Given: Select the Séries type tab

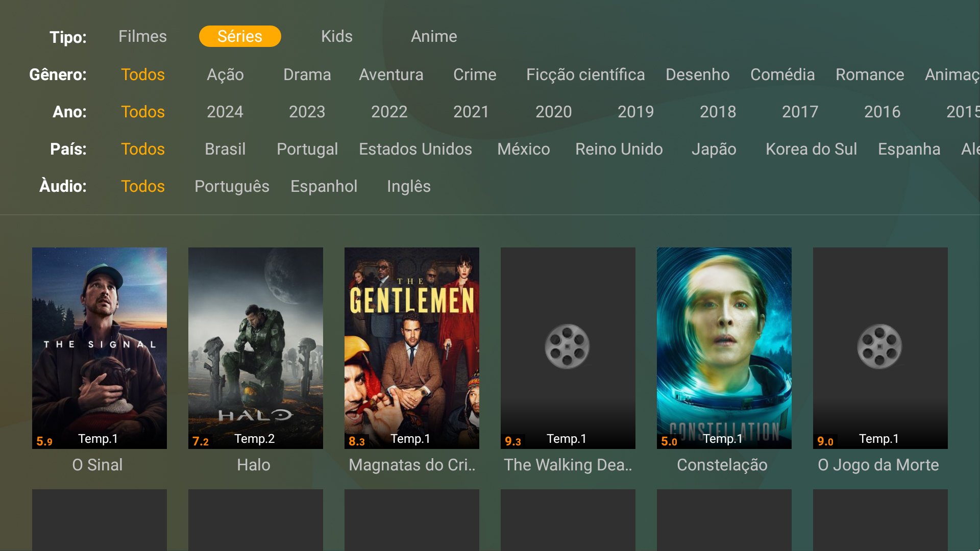Looking at the screenshot, I should (240, 36).
